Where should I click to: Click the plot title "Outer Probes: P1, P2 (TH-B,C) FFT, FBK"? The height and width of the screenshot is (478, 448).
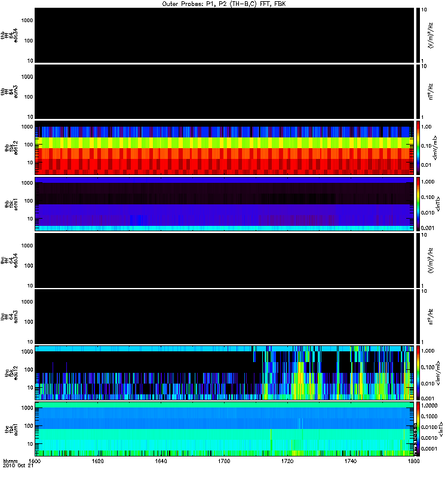click(x=224, y=4)
